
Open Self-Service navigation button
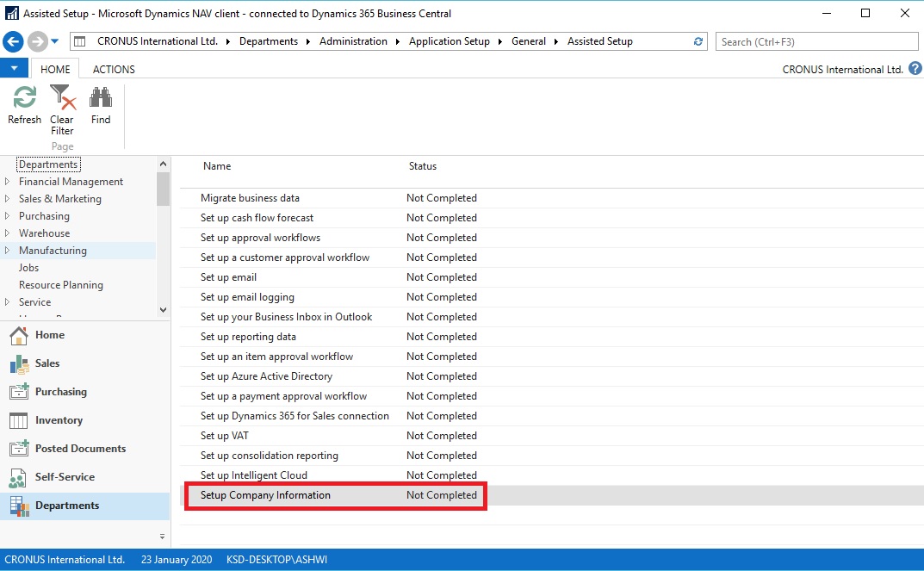tap(65, 477)
